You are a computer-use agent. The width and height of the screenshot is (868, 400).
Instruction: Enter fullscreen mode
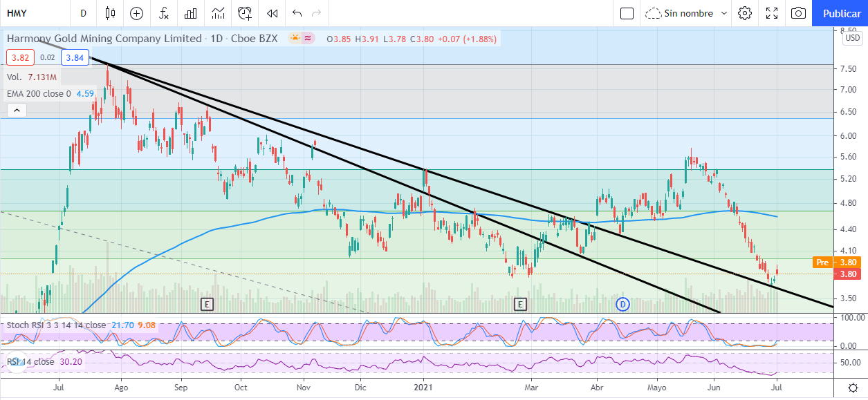point(772,13)
